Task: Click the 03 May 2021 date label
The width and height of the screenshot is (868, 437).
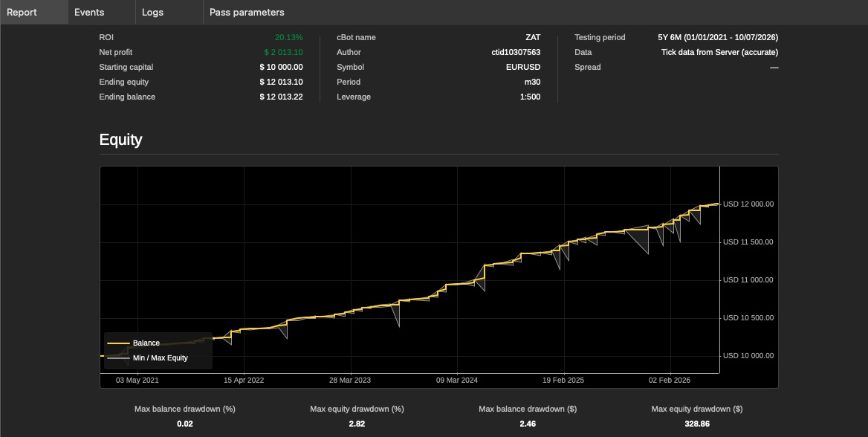Action: (x=137, y=381)
